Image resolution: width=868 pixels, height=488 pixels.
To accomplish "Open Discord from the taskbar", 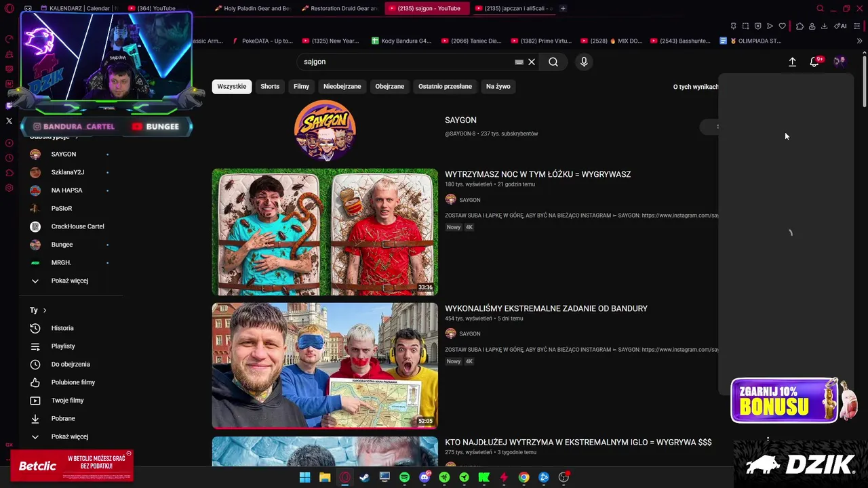I will 425,477.
